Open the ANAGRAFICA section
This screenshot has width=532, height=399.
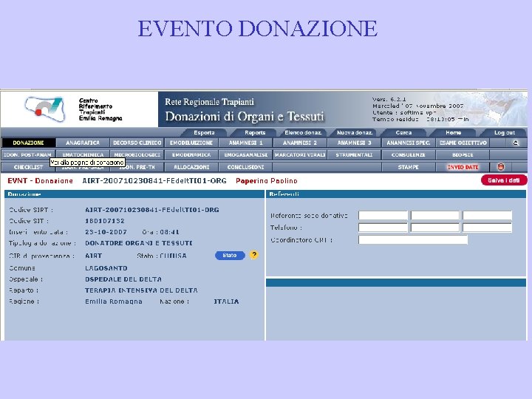83,143
